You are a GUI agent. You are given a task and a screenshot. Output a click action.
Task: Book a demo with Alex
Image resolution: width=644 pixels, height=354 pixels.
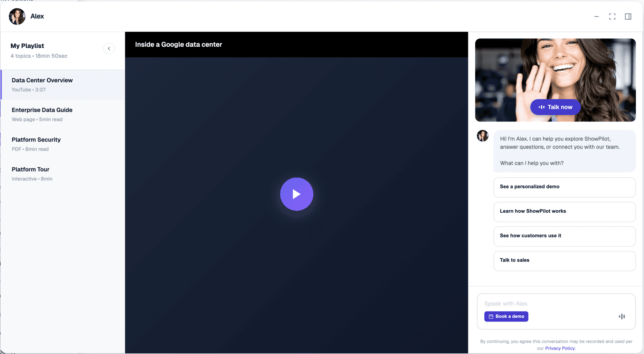coord(506,316)
